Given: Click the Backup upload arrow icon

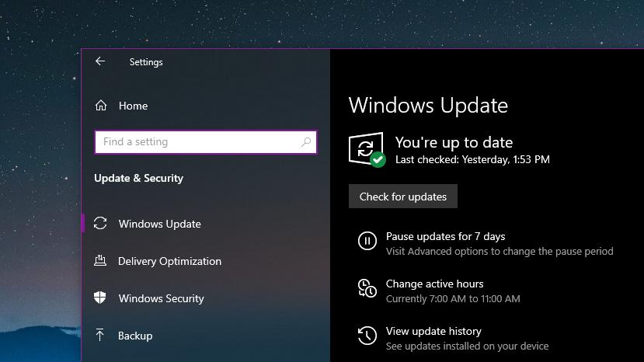Looking at the screenshot, I should tap(99, 335).
